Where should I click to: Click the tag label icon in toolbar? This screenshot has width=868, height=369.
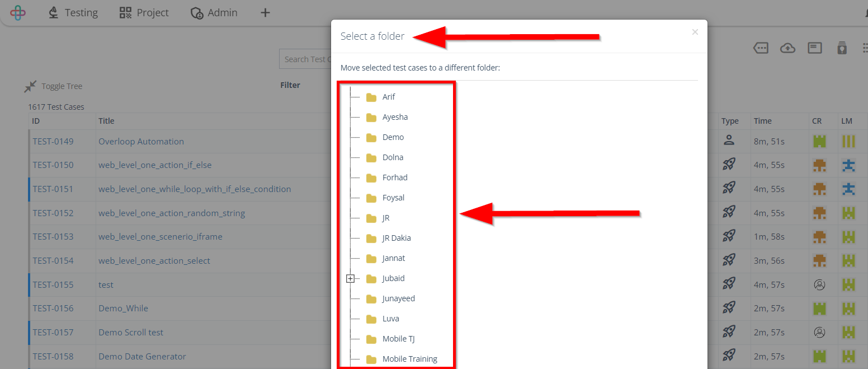[761, 48]
